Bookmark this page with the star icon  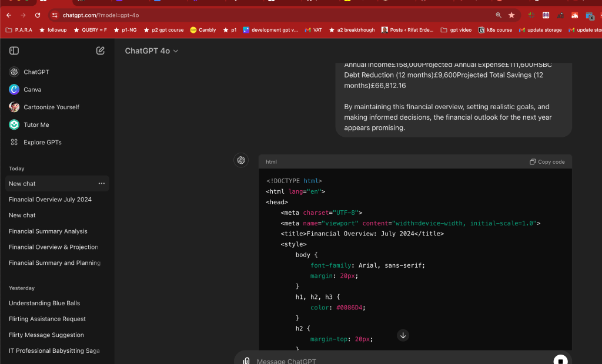pos(511,15)
